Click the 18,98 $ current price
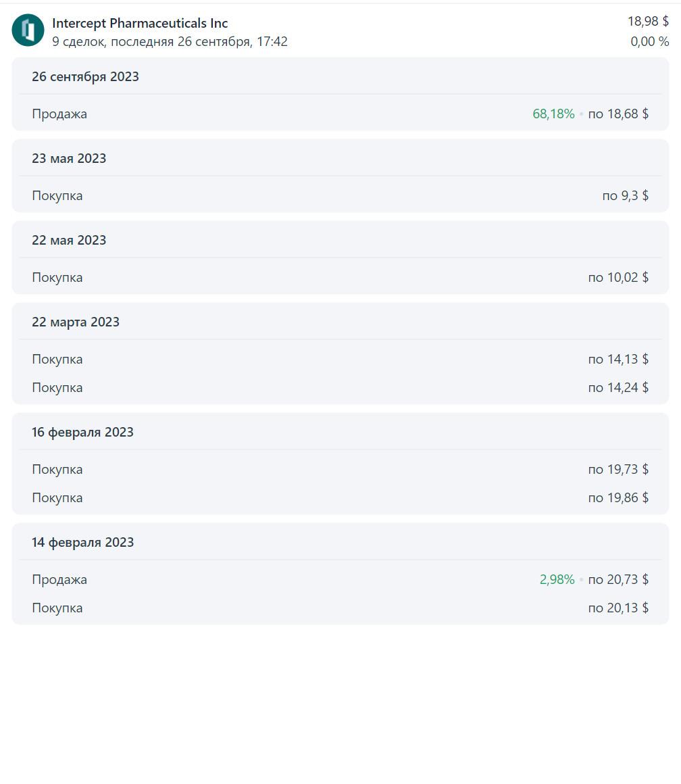This screenshot has height=784, width=681. click(x=648, y=21)
